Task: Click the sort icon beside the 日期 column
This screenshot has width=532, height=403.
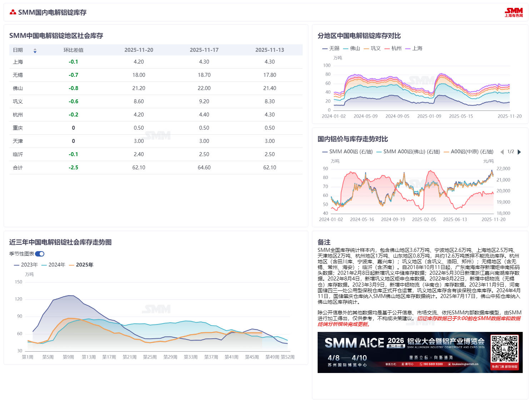Action: (x=35, y=51)
